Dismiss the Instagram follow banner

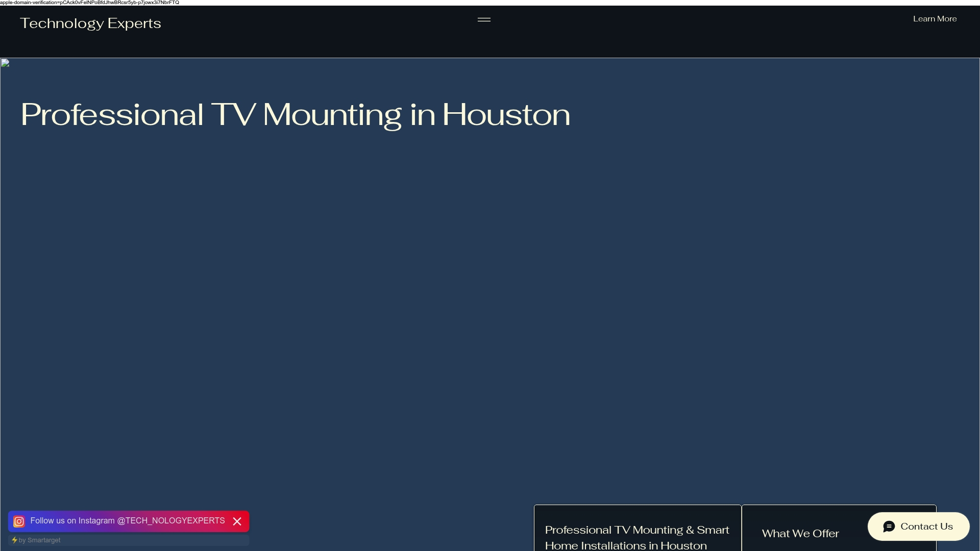tap(237, 521)
